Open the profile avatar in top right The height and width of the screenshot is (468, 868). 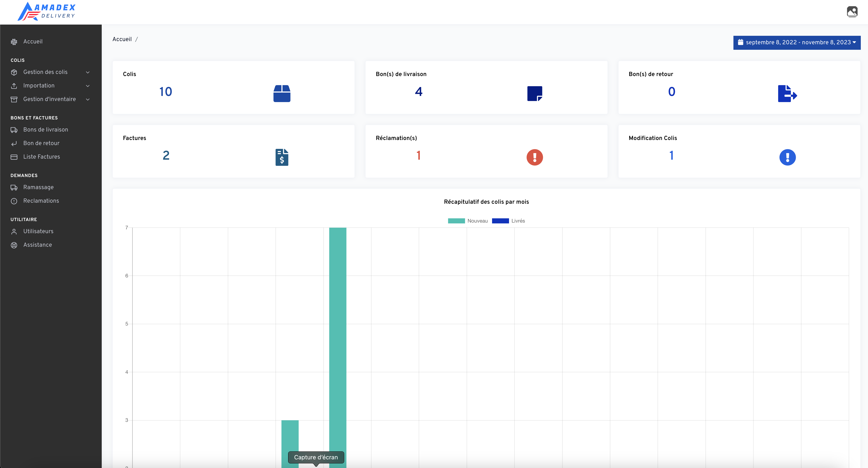click(852, 12)
